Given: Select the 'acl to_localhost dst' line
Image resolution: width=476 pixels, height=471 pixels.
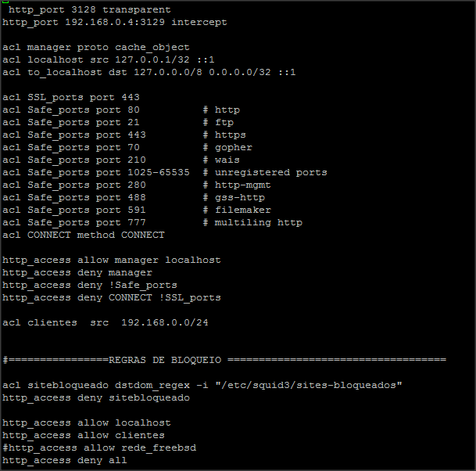Looking at the screenshot, I should coord(149,72).
